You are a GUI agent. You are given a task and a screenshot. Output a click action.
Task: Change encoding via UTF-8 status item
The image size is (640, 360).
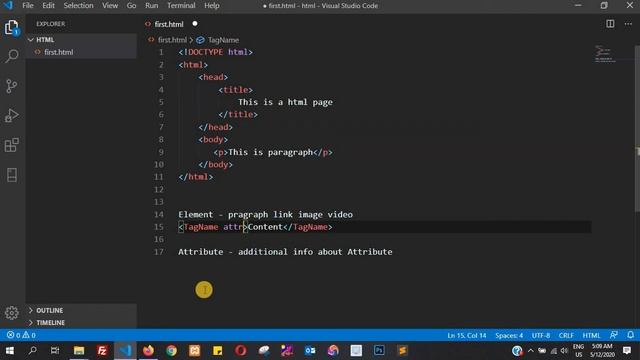(541, 335)
